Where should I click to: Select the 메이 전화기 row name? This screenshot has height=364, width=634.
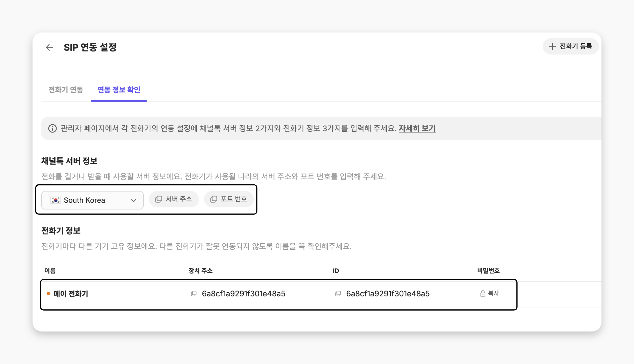click(71, 294)
